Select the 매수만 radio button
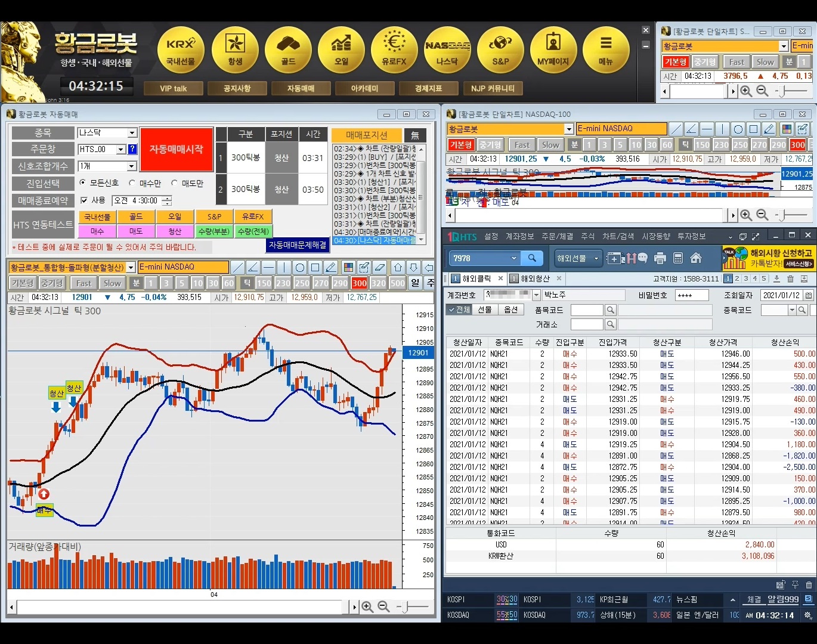 click(x=132, y=183)
